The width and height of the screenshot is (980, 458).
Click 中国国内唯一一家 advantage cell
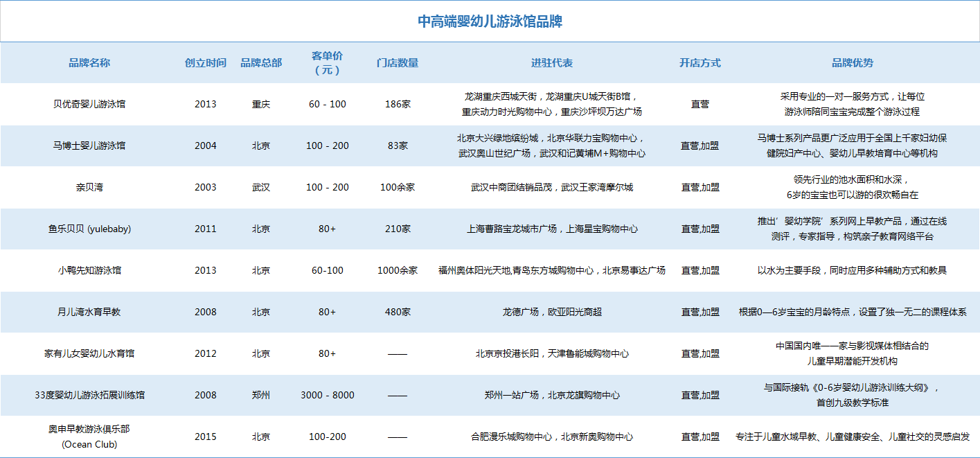(853, 354)
